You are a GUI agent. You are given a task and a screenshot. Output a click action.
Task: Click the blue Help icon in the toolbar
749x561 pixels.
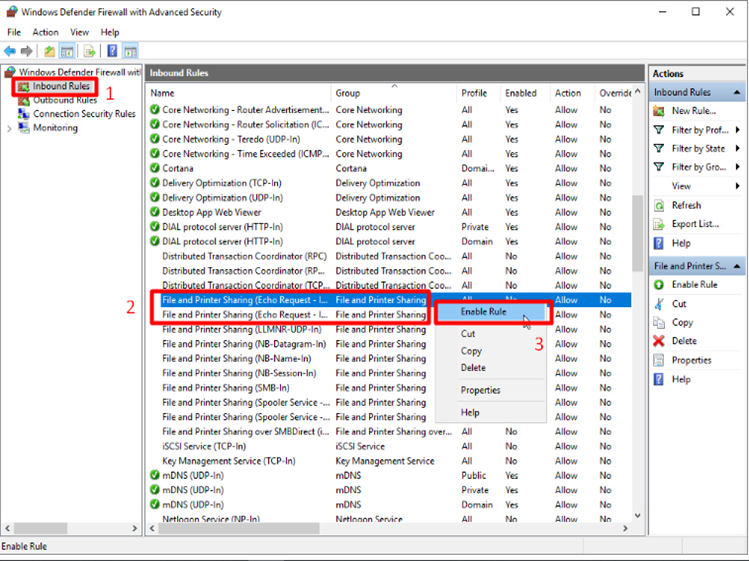111,51
